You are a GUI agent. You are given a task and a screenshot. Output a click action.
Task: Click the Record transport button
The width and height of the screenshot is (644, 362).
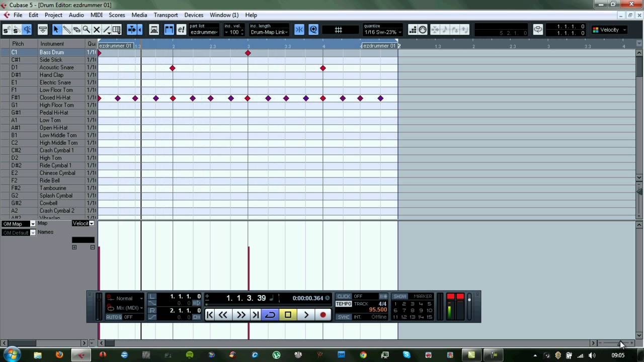click(323, 315)
